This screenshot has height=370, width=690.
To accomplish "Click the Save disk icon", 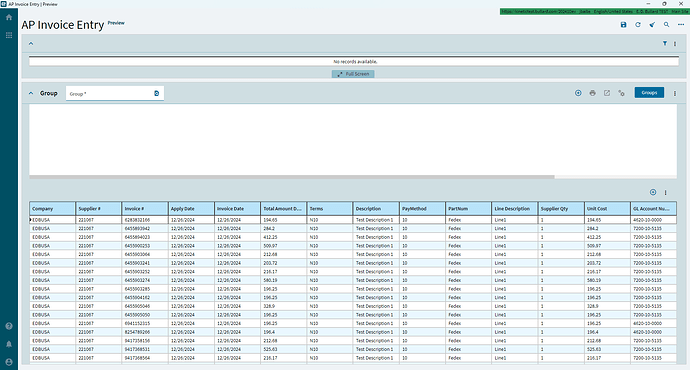I will coord(623,25).
